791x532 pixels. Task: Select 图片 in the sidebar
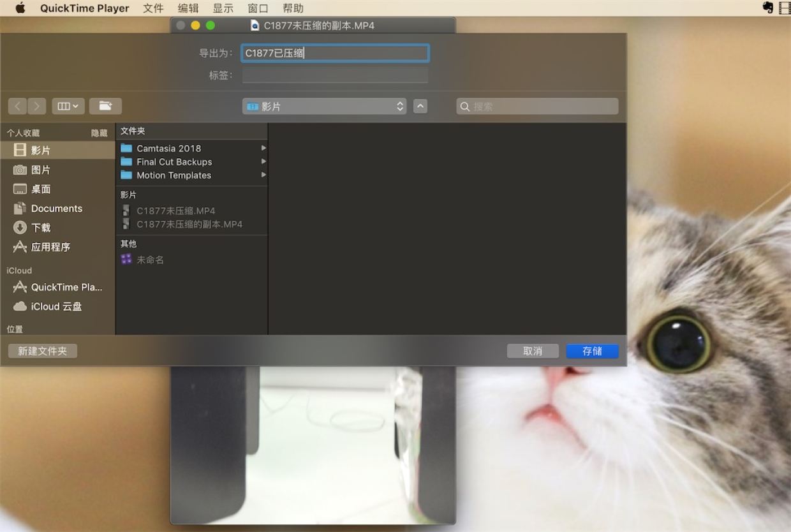click(57, 170)
